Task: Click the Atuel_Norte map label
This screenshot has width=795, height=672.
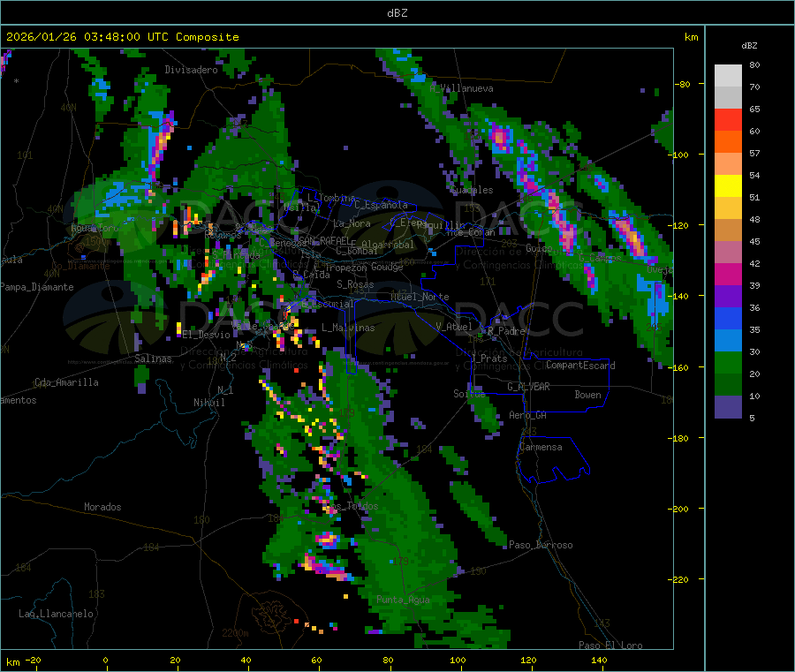Action: click(x=420, y=297)
